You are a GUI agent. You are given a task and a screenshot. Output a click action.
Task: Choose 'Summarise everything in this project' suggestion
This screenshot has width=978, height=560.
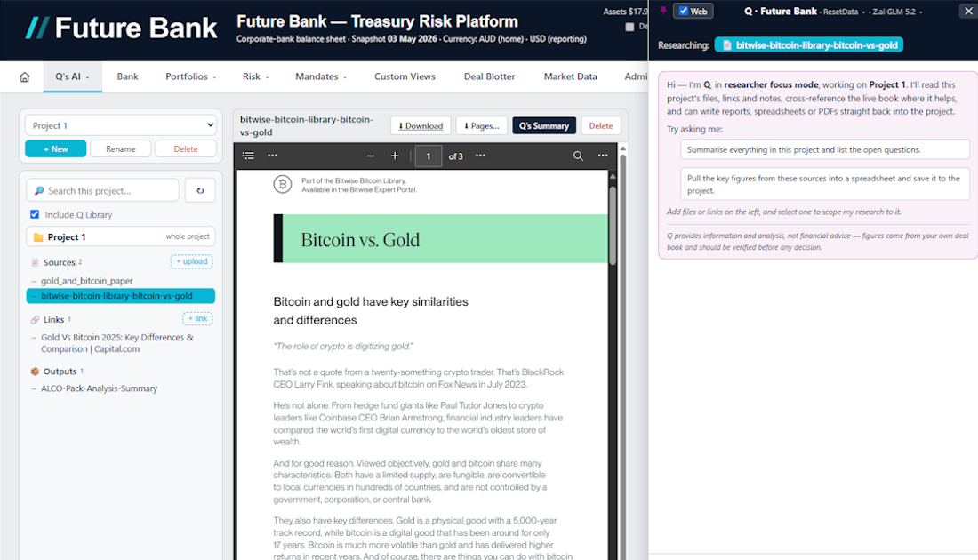(824, 149)
